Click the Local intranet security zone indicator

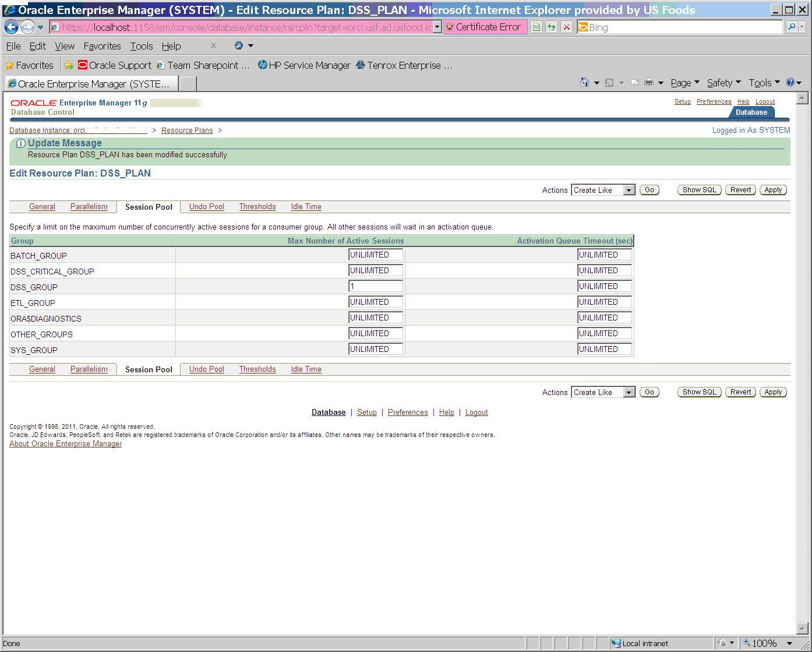click(x=640, y=643)
